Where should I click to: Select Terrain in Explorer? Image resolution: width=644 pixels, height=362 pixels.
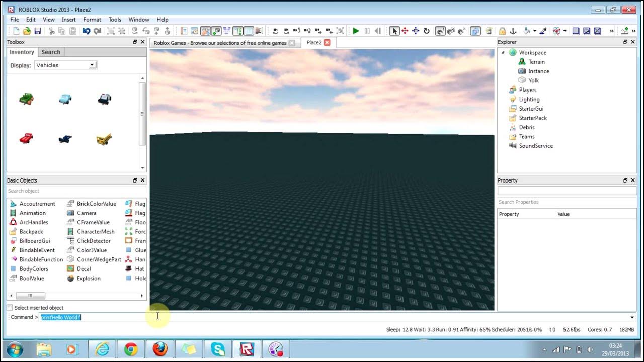tap(536, 62)
